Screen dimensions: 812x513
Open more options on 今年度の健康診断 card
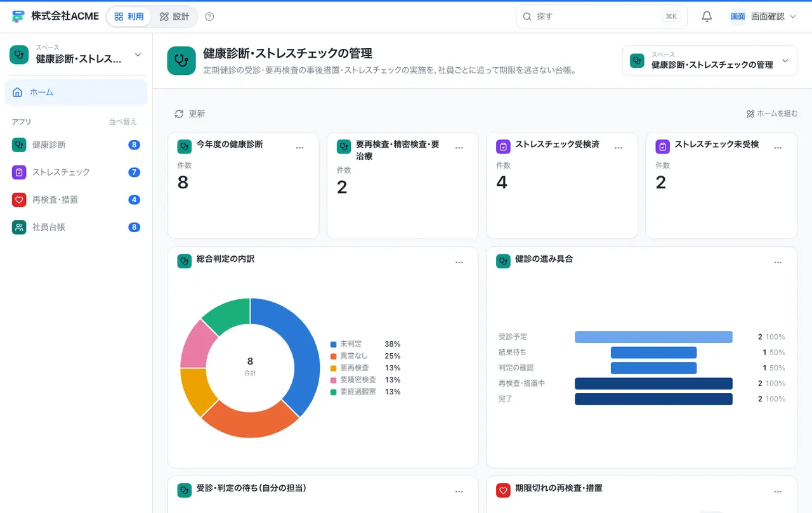[x=300, y=148]
